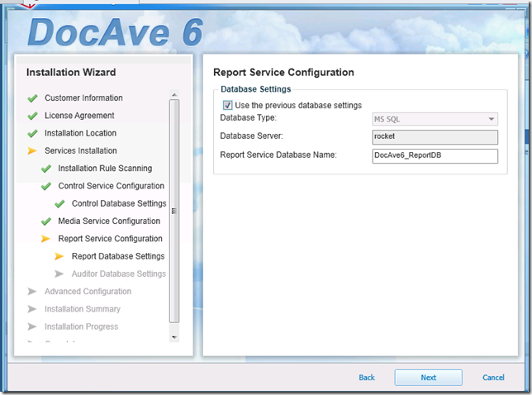Click the orange arrow beside Report Service Configuration

pyautogui.click(x=45, y=239)
